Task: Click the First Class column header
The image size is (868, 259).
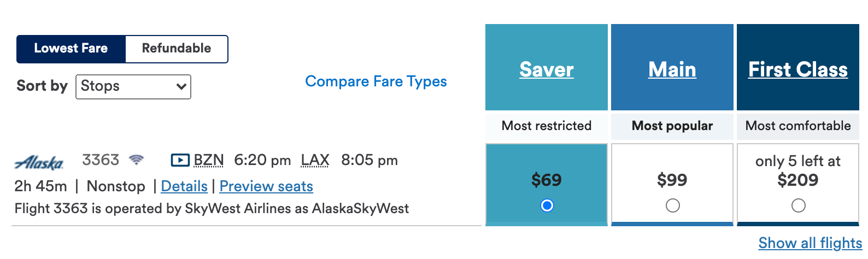Action: (x=798, y=69)
